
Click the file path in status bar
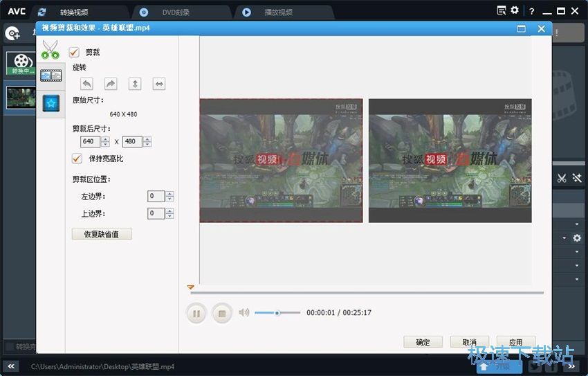pyautogui.click(x=102, y=366)
